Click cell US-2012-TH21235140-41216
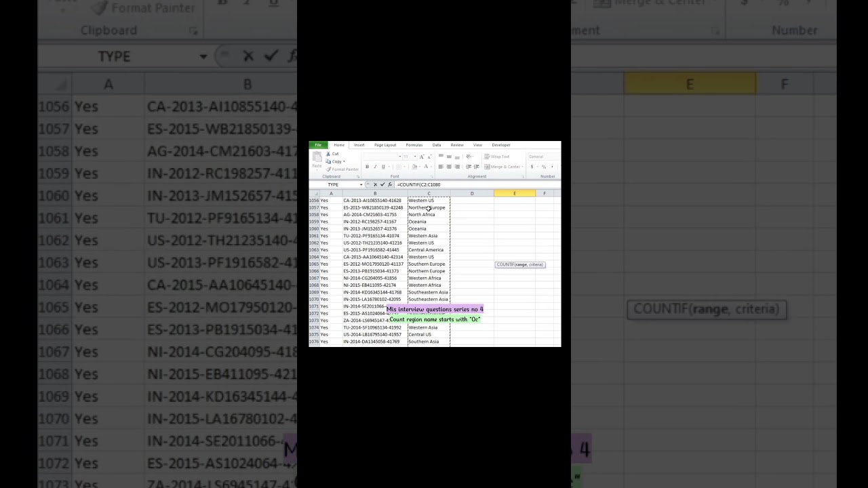 click(x=375, y=243)
